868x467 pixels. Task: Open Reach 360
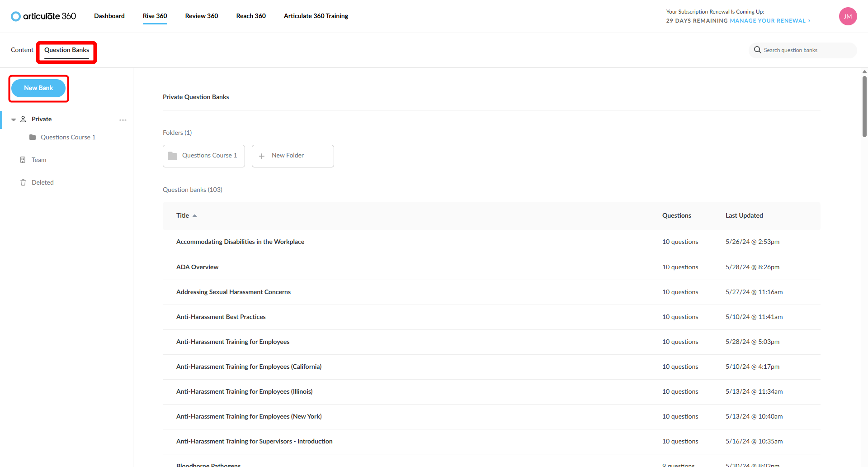251,16
